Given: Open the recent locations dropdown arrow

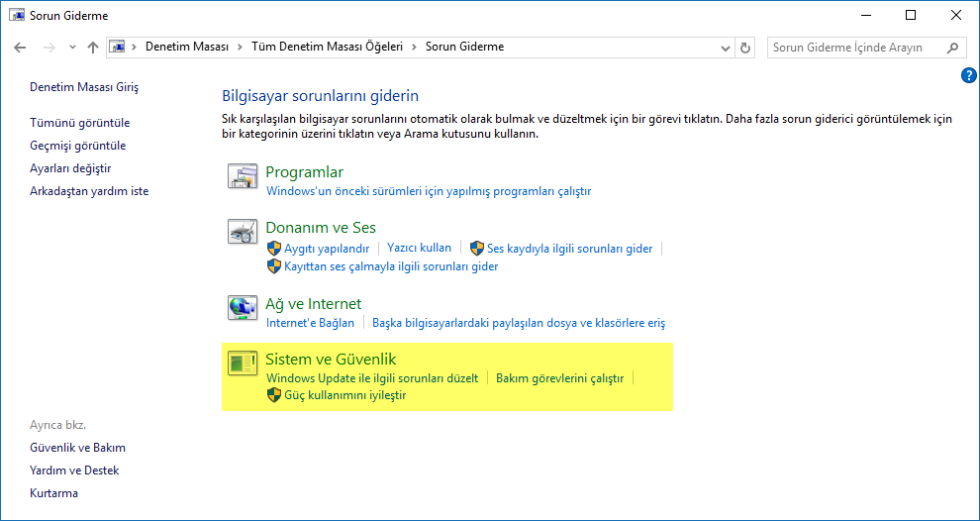Looking at the screenshot, I should (x=72, y=48).
